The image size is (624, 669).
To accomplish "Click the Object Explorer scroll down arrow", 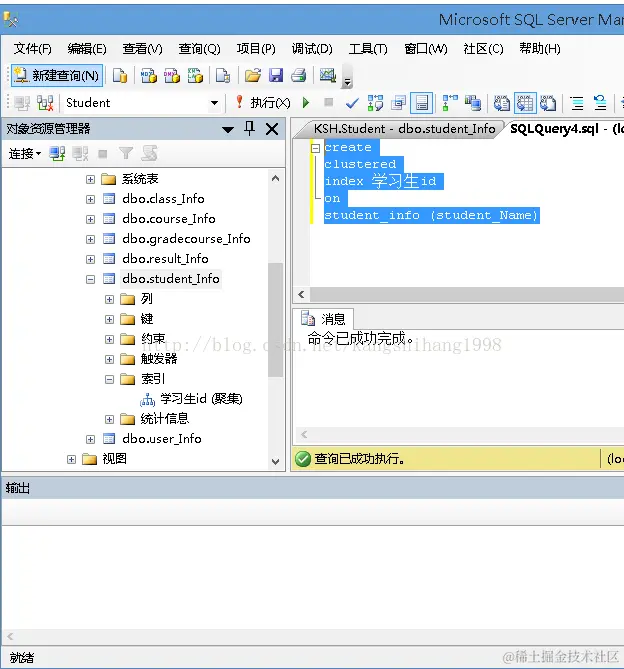I will pos(276,462).
